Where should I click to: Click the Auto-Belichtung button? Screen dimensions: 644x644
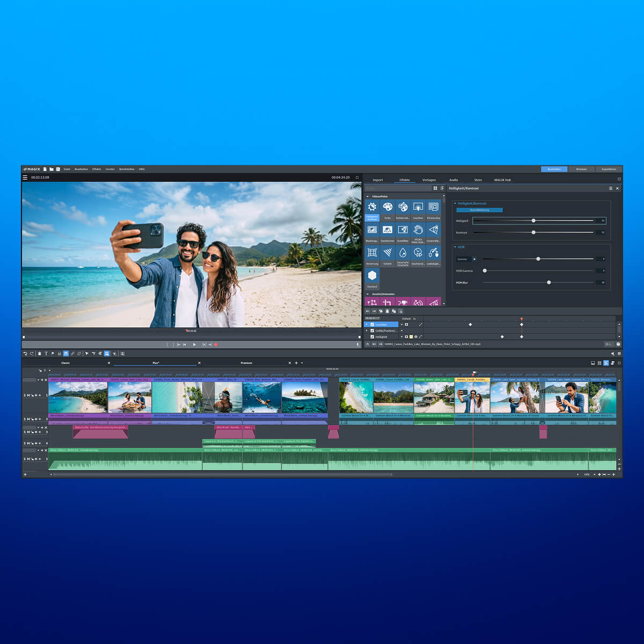tap(479, 210)
